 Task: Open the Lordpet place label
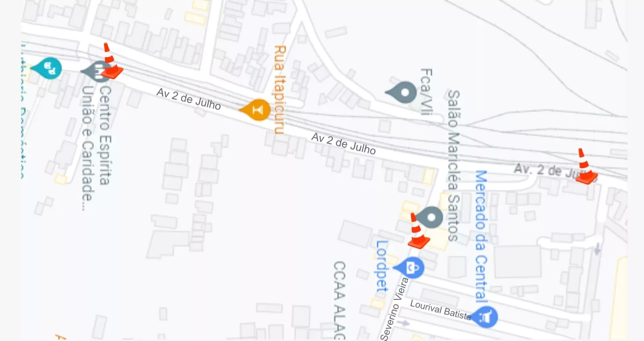coord(382,266)
